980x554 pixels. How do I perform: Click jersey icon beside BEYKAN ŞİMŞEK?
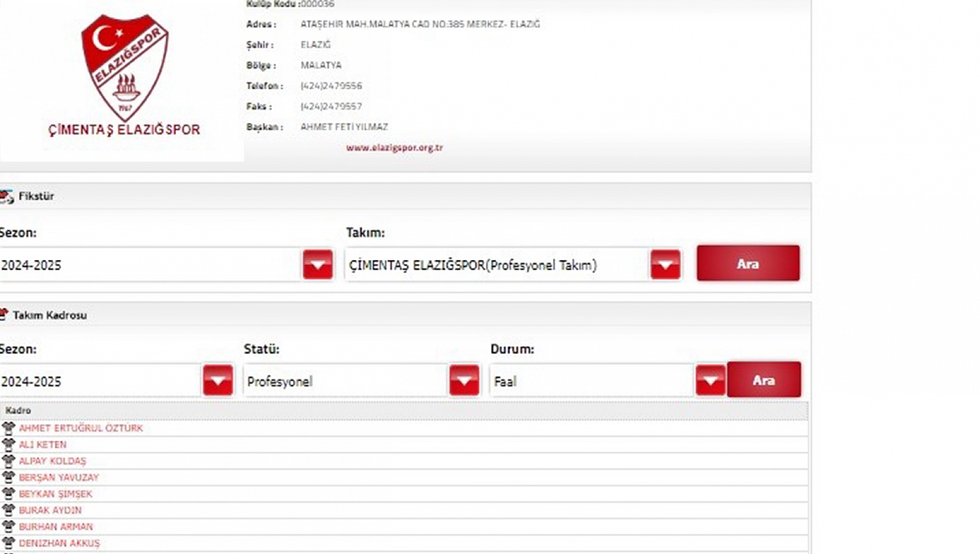tap(8, 493)
